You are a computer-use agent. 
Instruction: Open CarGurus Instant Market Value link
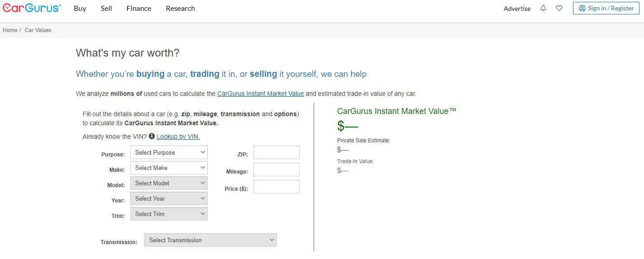click(261, 94)
